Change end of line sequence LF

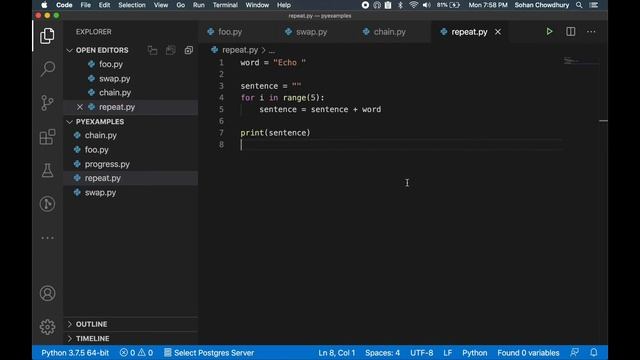pos(448,353)
